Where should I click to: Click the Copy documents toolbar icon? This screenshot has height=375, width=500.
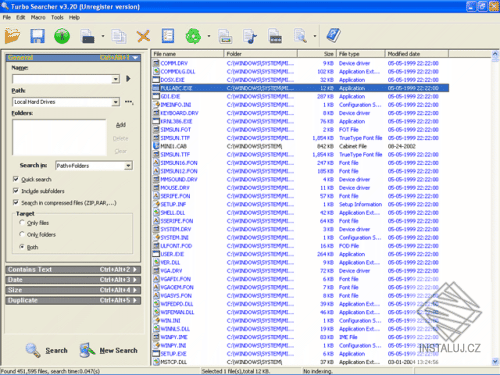tap(119, 36)
